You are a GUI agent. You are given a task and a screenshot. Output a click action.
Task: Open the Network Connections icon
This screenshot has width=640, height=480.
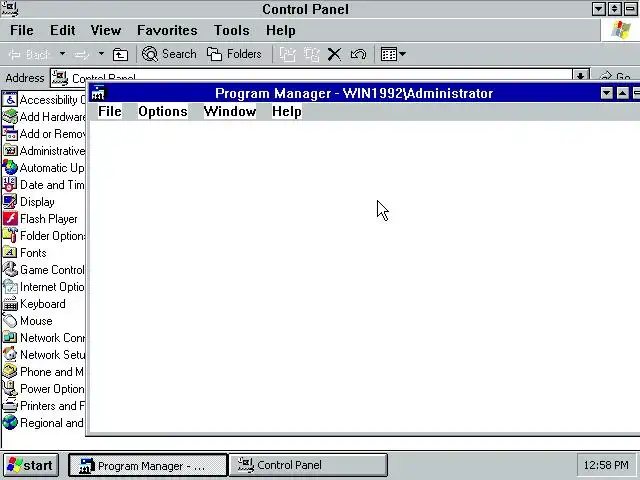tap(10, 338)
